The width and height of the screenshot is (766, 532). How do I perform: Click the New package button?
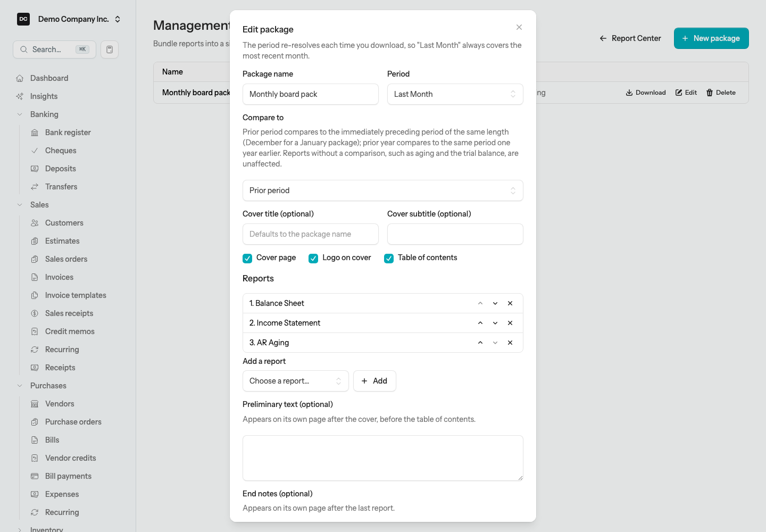pos(711,38)
